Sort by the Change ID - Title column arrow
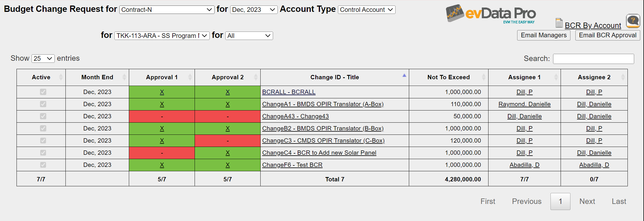 pyautogui.click(x=404, y=75)
